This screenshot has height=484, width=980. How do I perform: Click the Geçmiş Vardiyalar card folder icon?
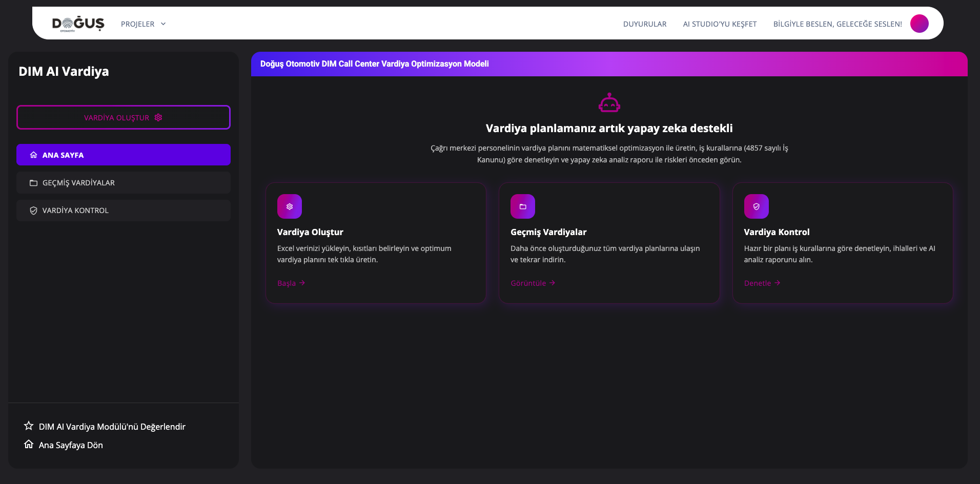click(x=523, y=206)
